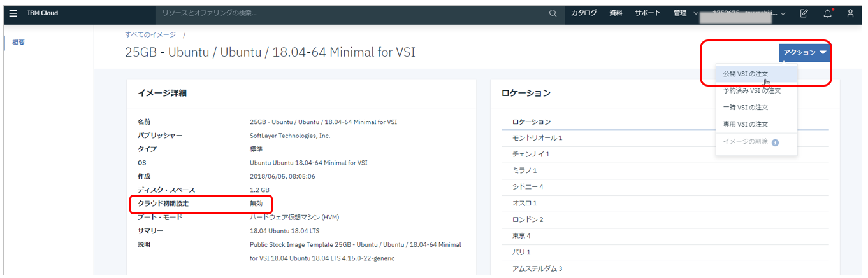
Task: Select 予約済み VSI の注文 menu entry
Action: click(x=756, y=90)
